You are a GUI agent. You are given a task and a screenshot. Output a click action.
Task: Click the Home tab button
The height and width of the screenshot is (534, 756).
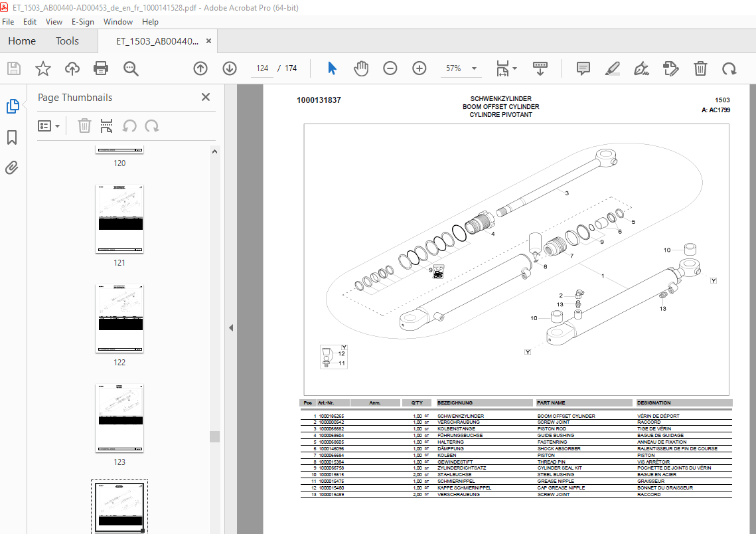[22, 41]
